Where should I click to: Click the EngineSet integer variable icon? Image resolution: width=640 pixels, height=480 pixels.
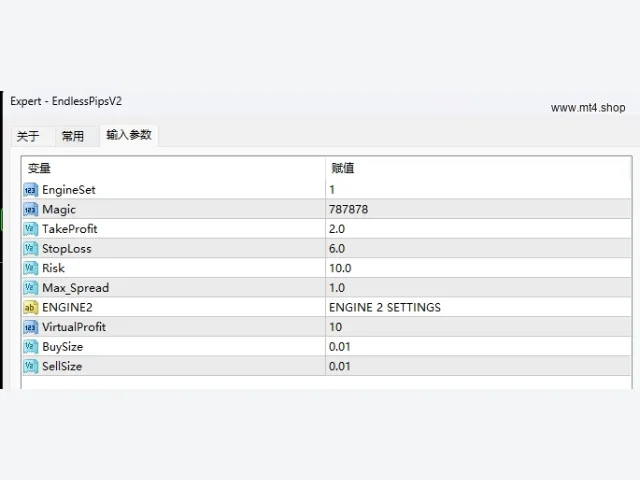(31, 190)
